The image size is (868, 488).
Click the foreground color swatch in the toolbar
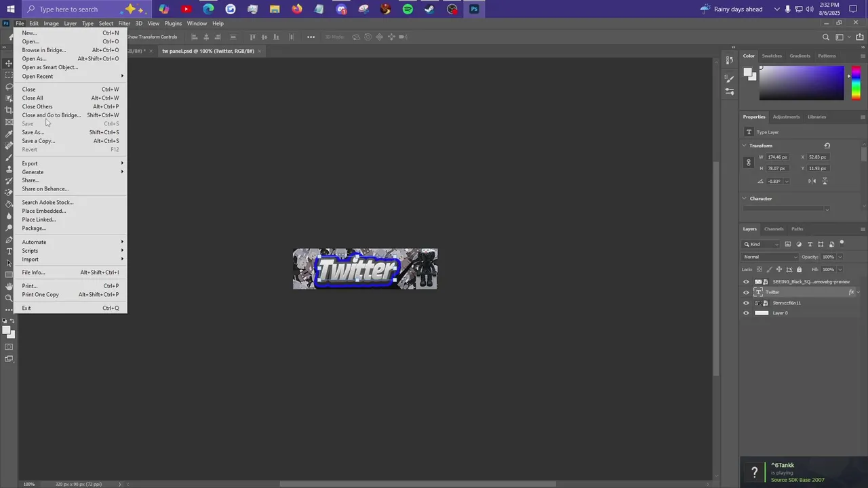tap(6, 330)
